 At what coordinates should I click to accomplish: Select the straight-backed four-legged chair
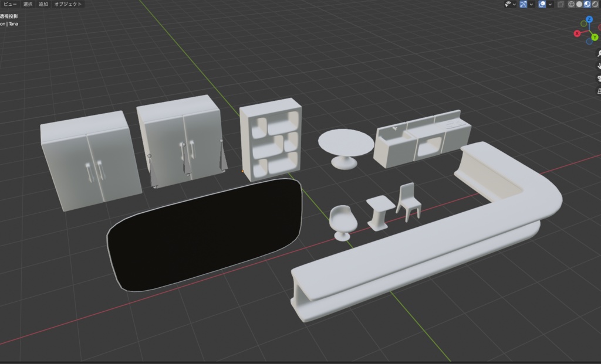[x=408, y=202]
